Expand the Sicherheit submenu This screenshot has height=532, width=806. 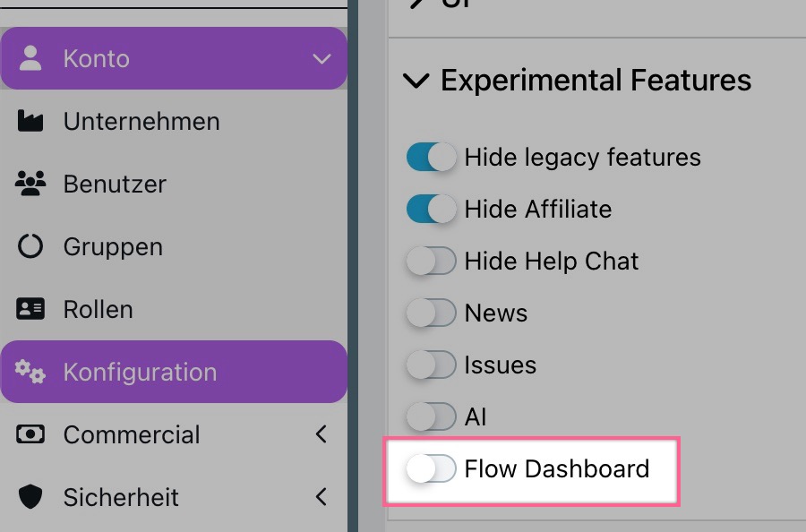[x=322, y=497]
